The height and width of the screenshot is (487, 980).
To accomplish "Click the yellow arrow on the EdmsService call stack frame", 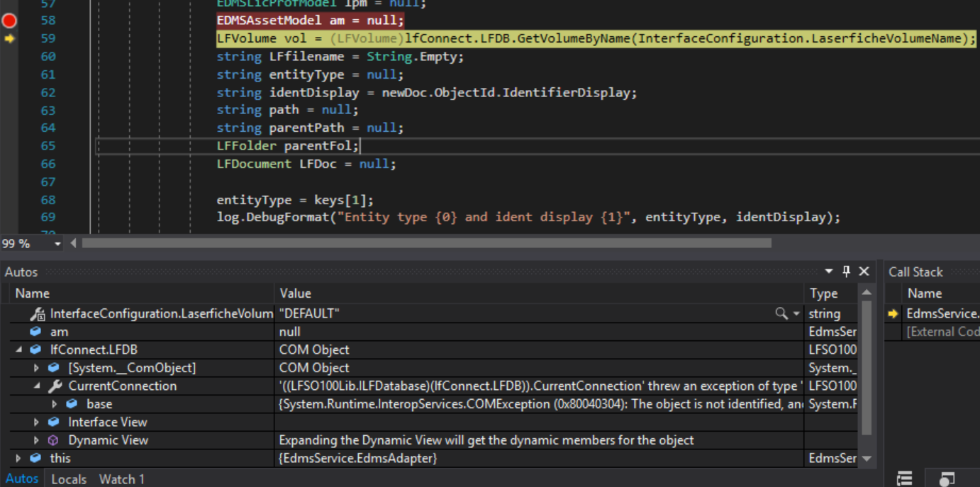I will click(x=893, y=313).
